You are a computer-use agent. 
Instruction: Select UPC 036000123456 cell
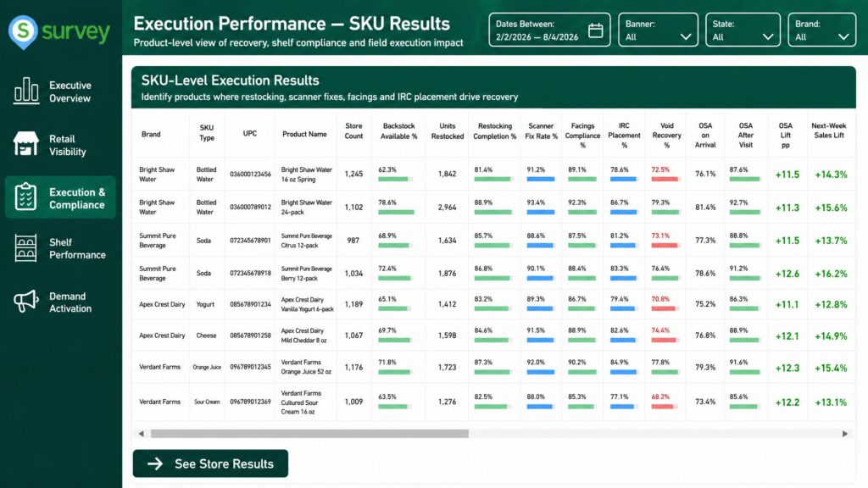pyautogui.click(x=250, y=175)
